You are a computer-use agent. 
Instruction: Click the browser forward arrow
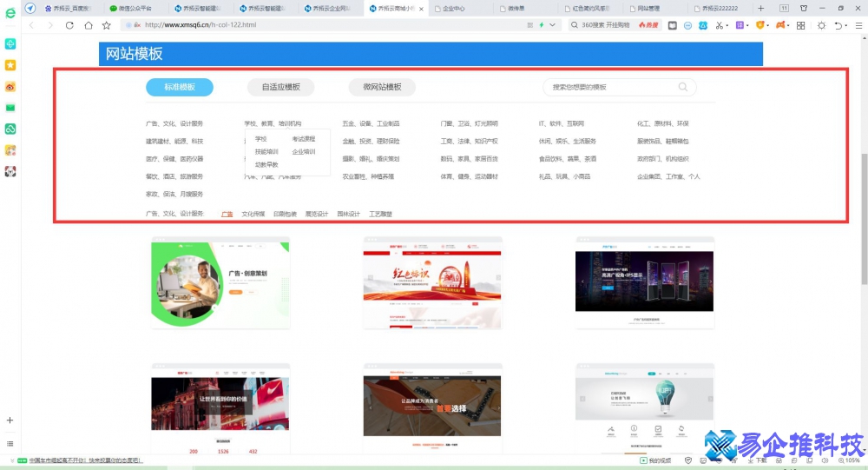(50, 25)
